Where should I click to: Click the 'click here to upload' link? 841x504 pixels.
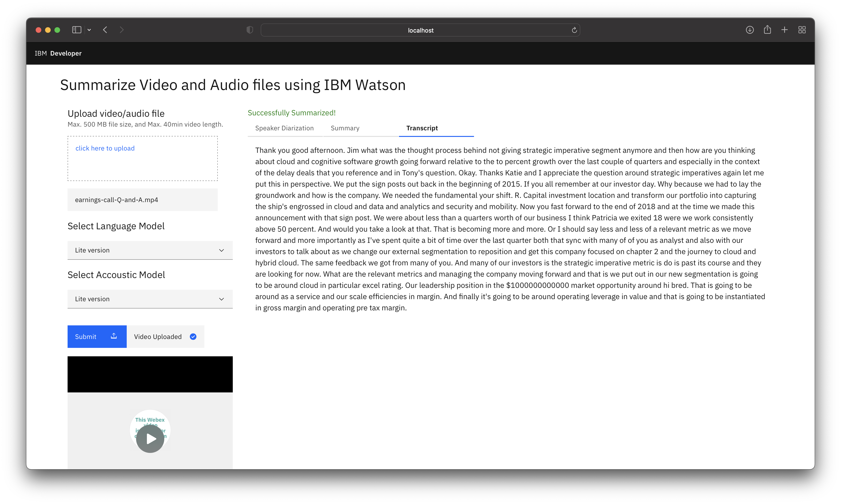[105, 148]
